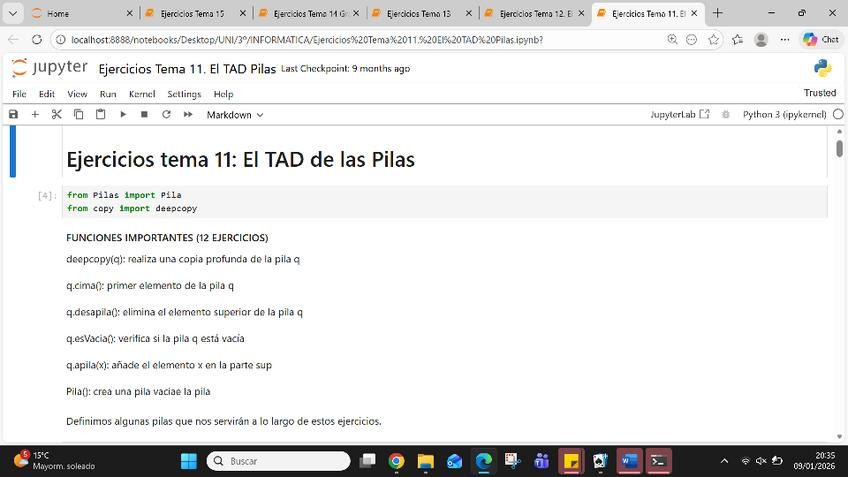
Task: Open the File menu
Action: point(19,94)
